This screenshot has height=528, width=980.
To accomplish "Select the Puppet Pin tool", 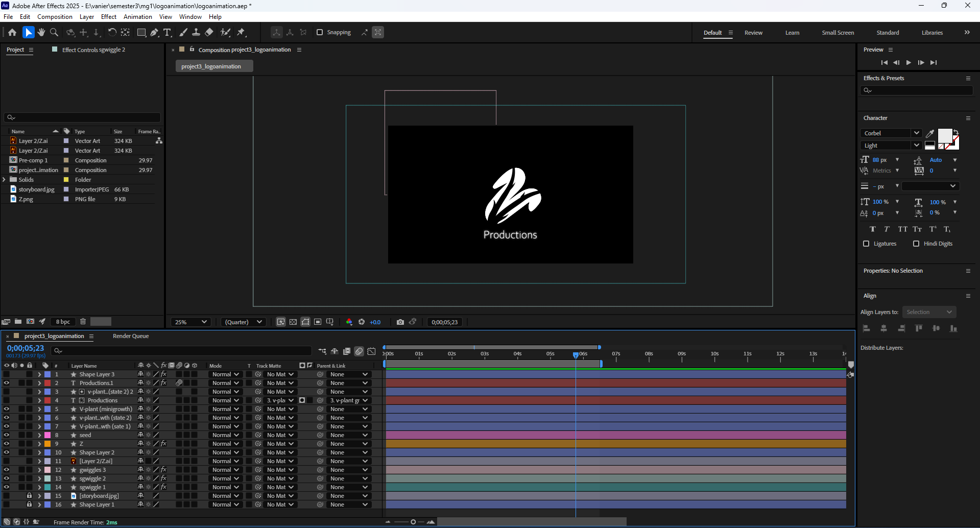I will (x=241, y=32).
